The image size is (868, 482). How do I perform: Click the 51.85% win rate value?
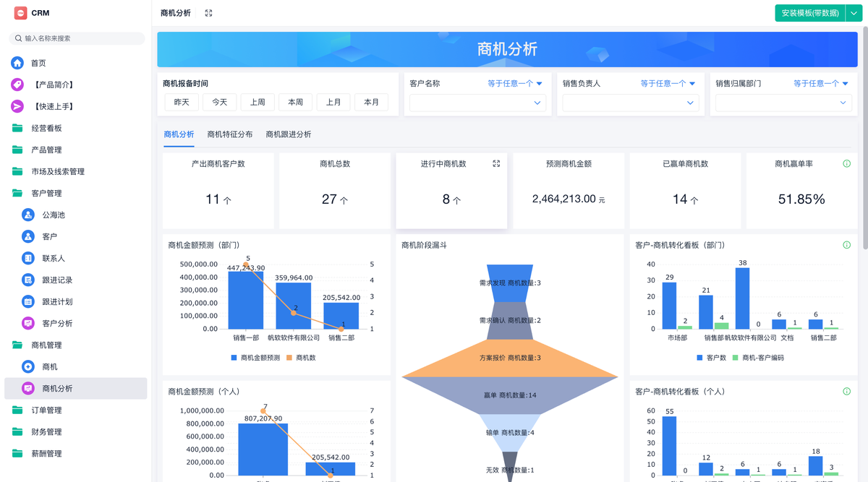click(x=801, y=199)
